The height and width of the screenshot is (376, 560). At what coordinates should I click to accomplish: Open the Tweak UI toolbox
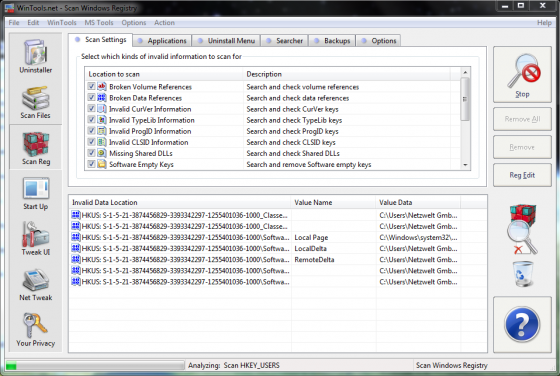point(36,239)
